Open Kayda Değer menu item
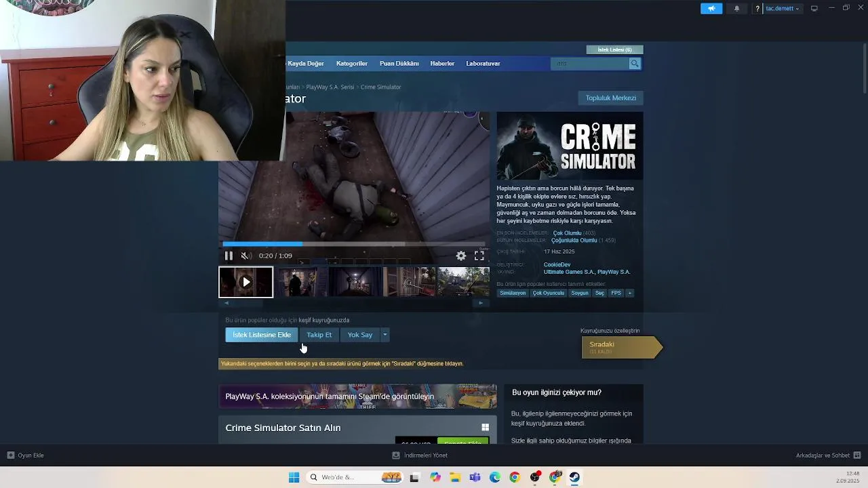The height and width of the screenshot is (488, 868). 305,64
